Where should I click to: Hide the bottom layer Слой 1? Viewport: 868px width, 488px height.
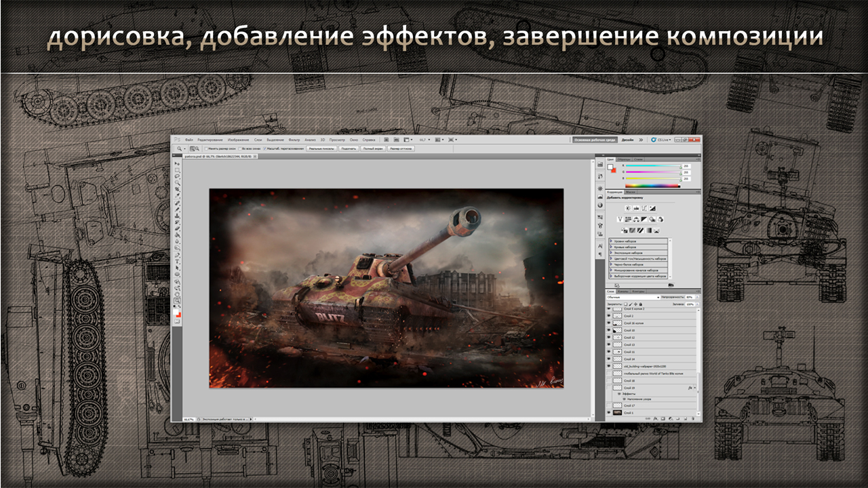pos(609,413)
